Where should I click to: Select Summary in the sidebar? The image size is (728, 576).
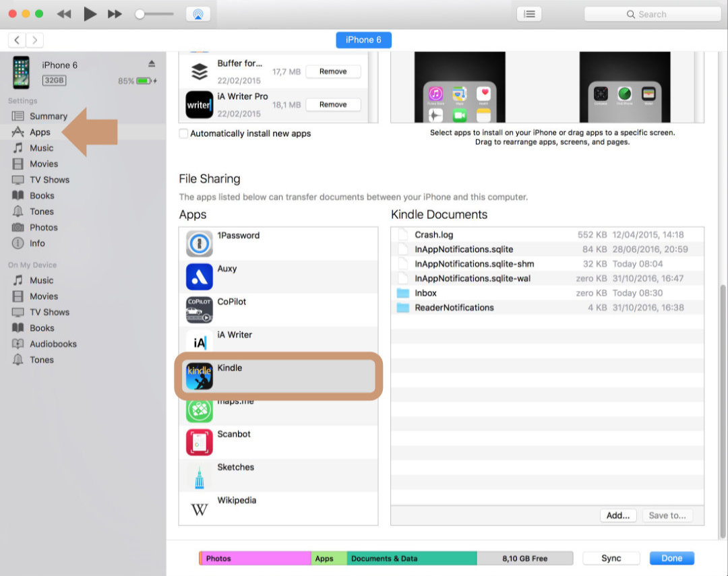tap(49, 116)
